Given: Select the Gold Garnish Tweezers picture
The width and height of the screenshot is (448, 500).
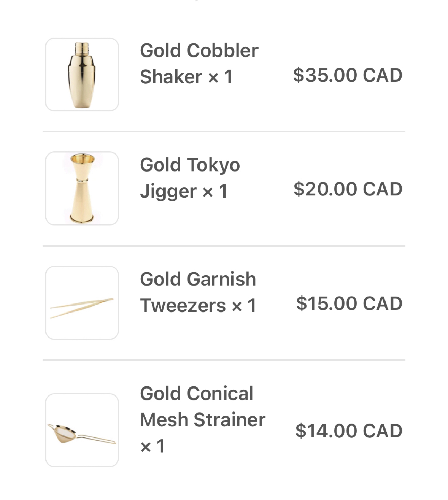Looking at the screenshot, I should click(82, 303).
